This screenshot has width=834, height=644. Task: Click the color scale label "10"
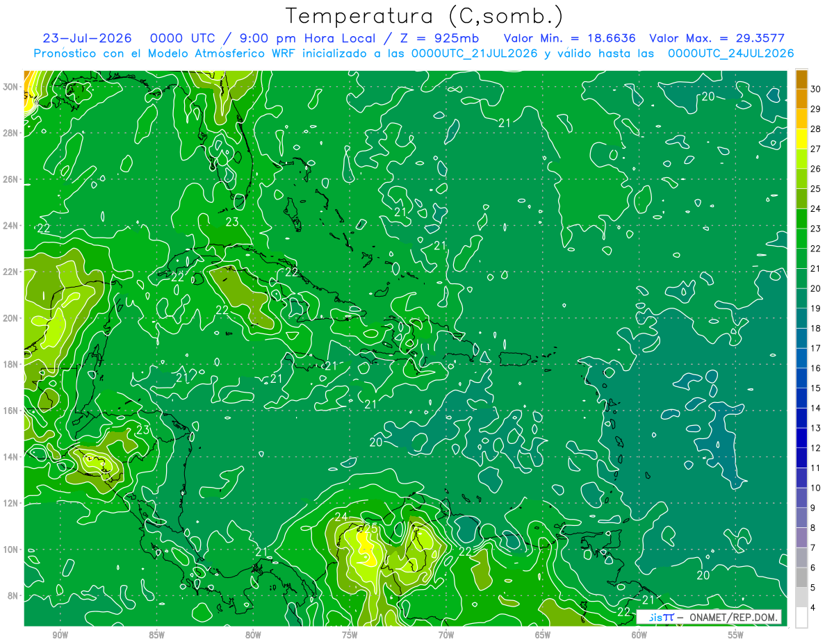tap(816, 488)
